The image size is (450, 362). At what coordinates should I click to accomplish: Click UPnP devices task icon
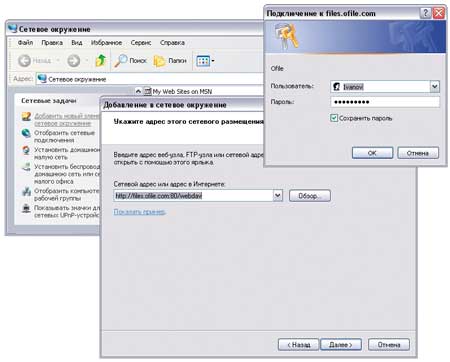[x=26, y=208]
